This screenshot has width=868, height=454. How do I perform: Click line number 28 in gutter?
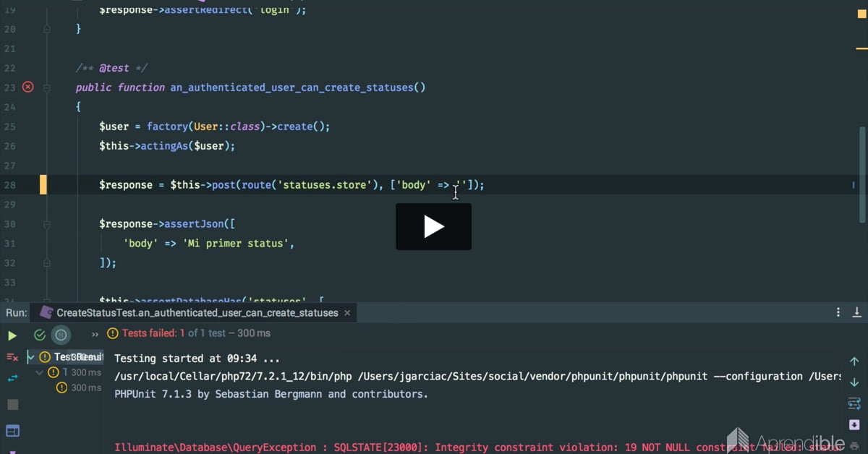coord(9,185)
